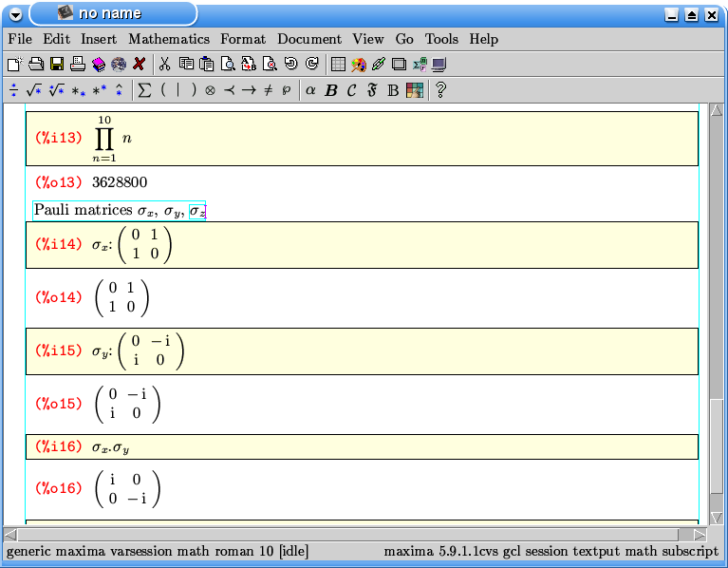Open help via question mark icon
The height and width of the screenshot is (568, 728).
pyautogui.click(x=441, y=89)
